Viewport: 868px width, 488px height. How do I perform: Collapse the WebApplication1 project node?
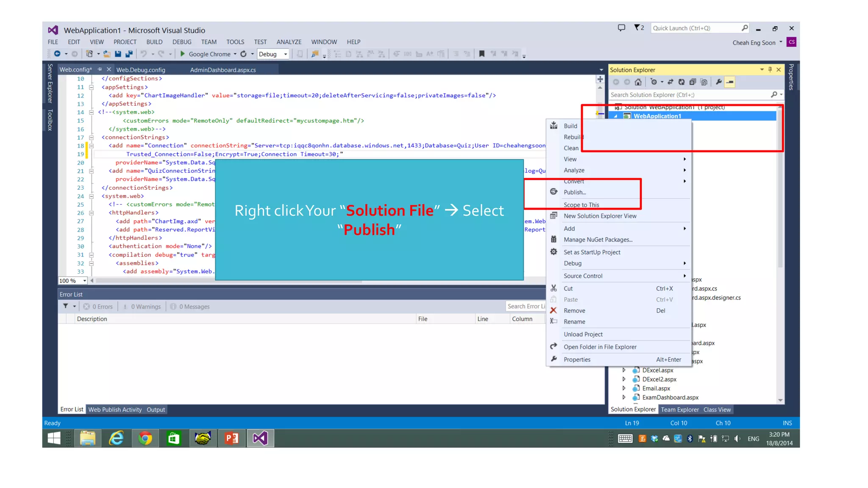click(616, 116)
